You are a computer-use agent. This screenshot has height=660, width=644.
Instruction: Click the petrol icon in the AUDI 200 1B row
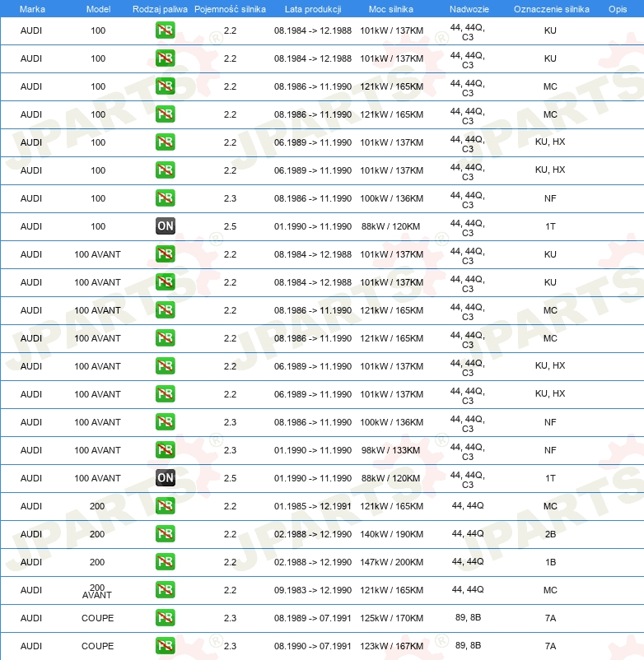(165, 562)
